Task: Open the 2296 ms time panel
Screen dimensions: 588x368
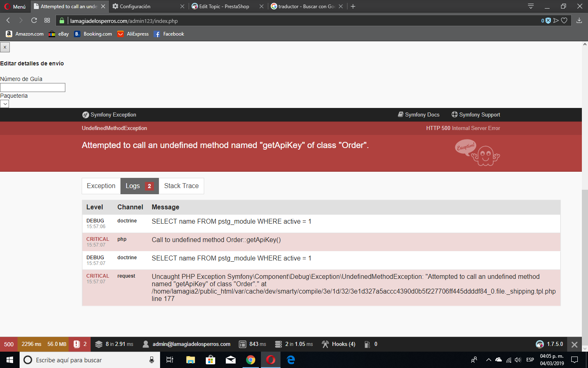Action: coord(31,344)
